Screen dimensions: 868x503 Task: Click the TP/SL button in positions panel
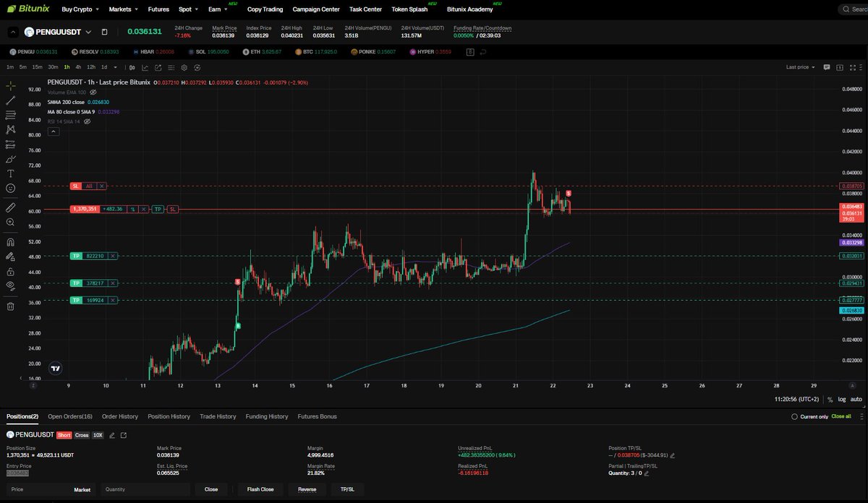[x=348, y=489]
